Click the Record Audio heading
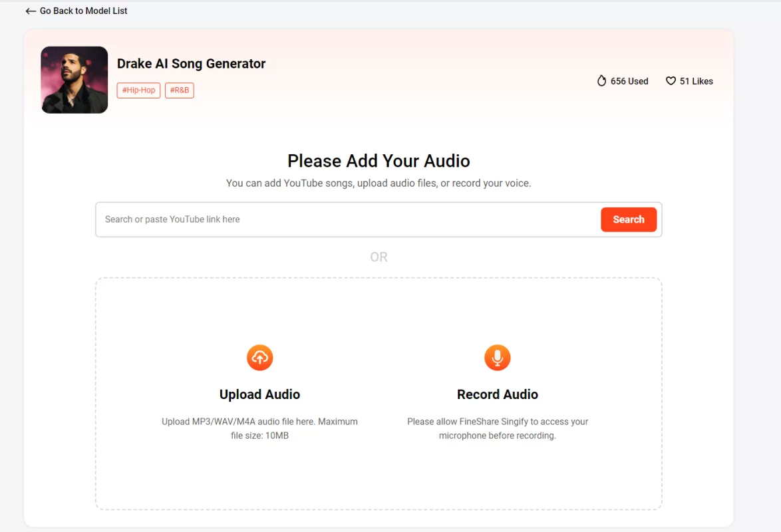The width and height of the screenshot is (781, 532). 498,394
